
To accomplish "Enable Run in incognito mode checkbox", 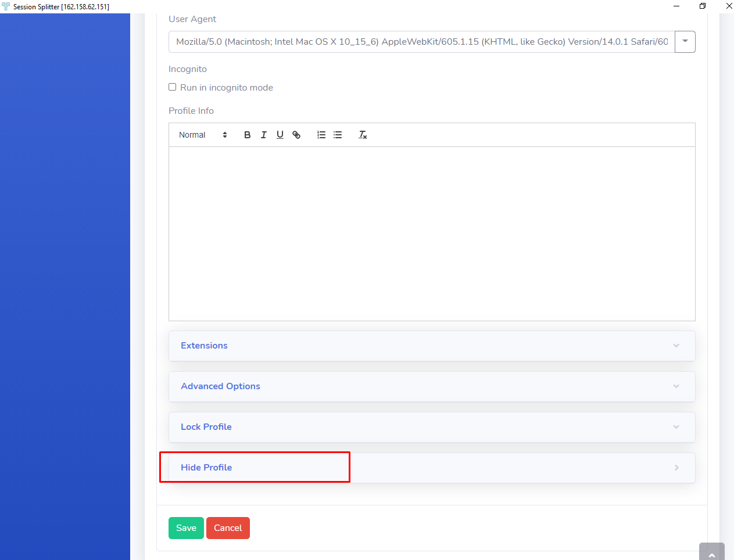I will click(173, 87).
